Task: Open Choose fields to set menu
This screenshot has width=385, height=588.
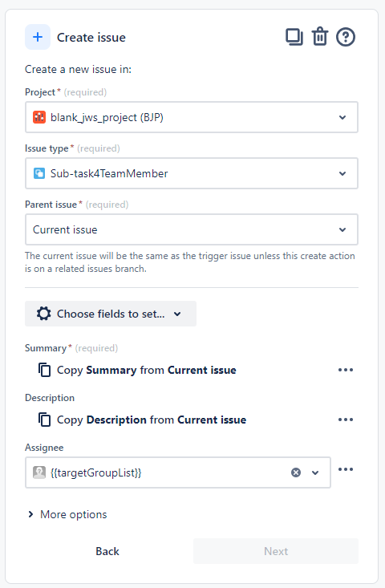Action: [111, 314]
